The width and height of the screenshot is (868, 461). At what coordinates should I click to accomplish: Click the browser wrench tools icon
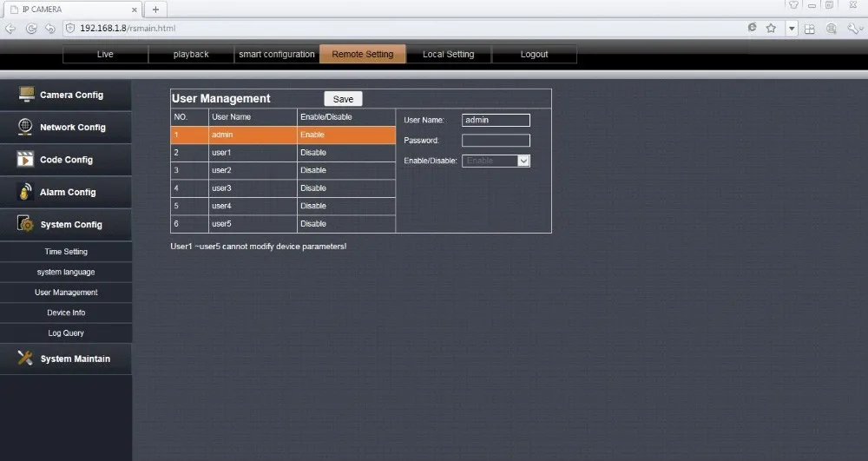click(854, 29)
